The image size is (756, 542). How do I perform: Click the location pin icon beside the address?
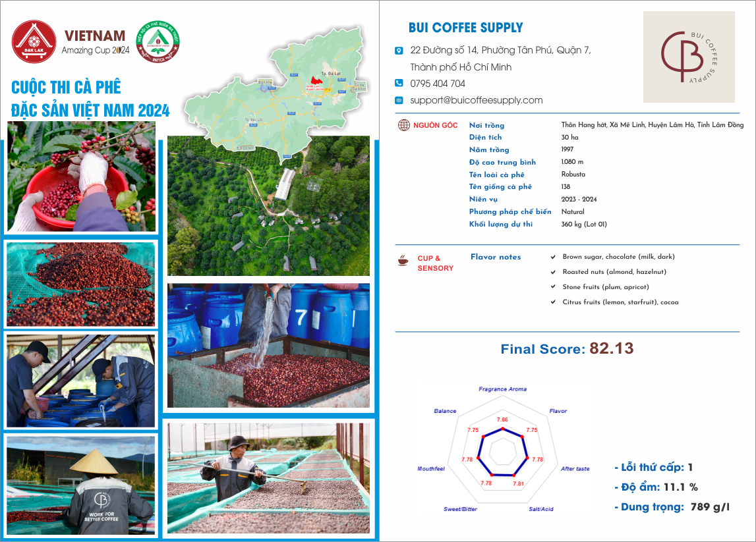tap(399, 51)
